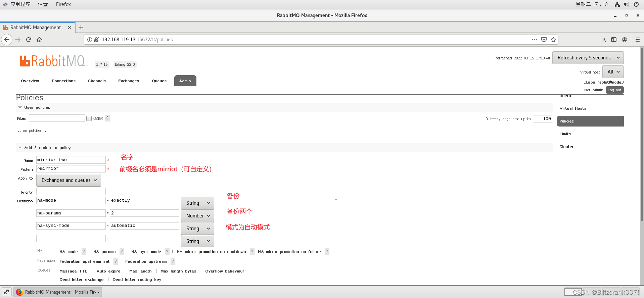
Task: Open the system power icon
Action: (x=636, y=4)
